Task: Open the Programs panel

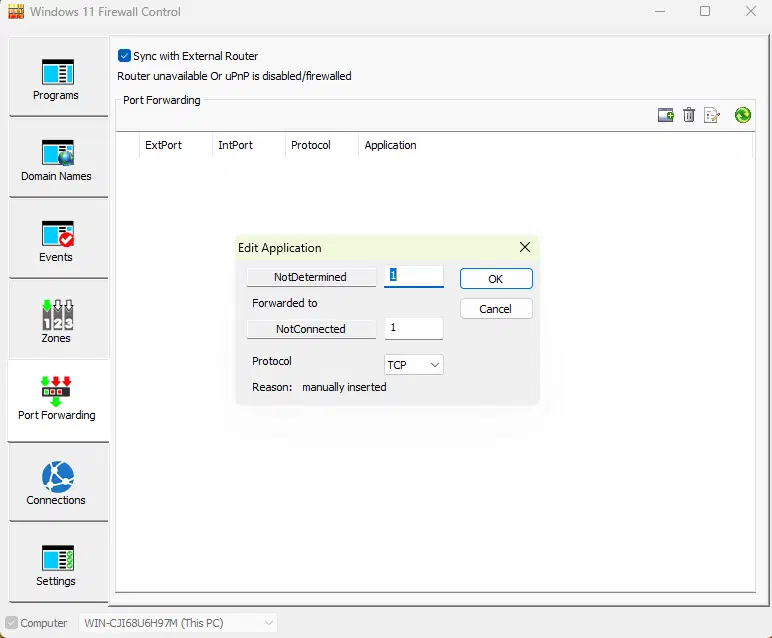Action: (x=58, y=77)
